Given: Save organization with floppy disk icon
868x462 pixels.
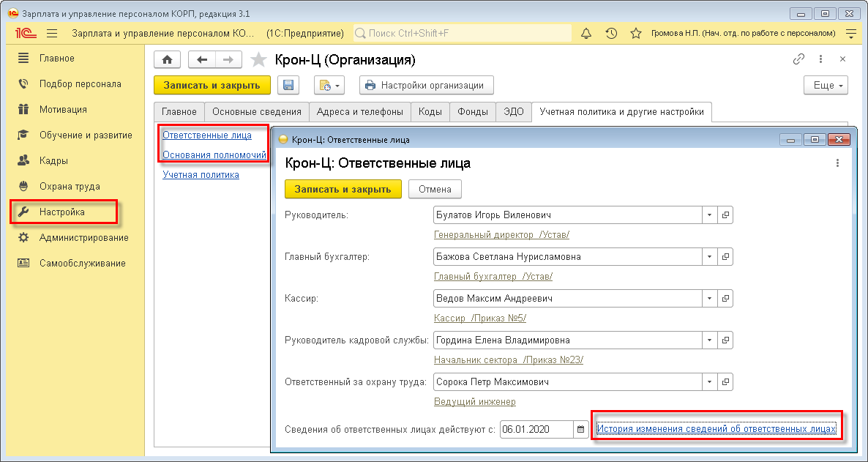Looking at the screenshot, I should [x=288, y=86].
